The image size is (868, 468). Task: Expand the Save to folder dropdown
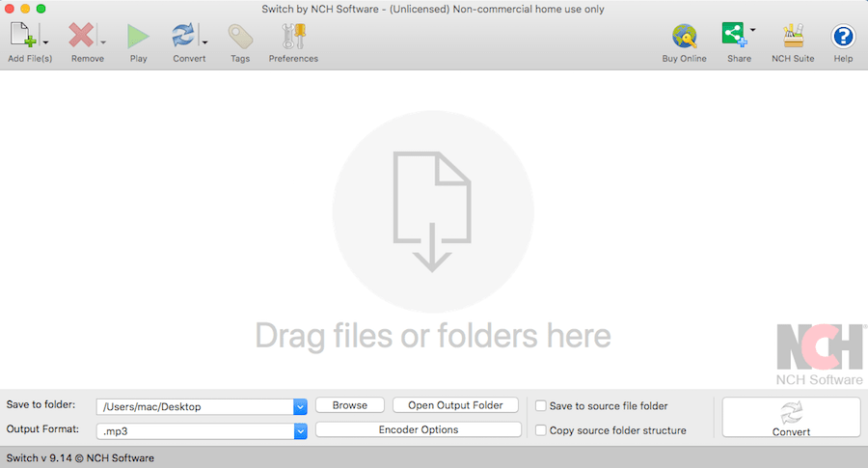click(300, 406)
